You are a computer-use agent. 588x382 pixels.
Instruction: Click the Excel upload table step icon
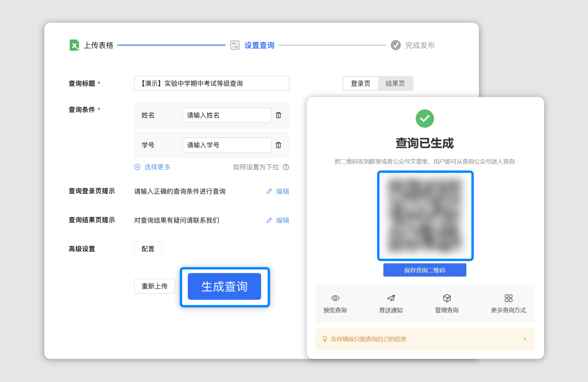[74, 45]
